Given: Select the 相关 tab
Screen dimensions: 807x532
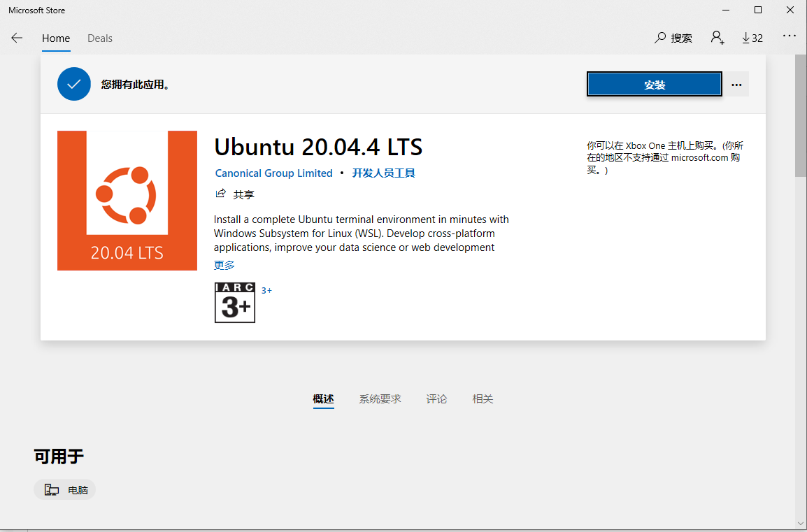Looking at the screenshot, I should click(x=483, y=398).
